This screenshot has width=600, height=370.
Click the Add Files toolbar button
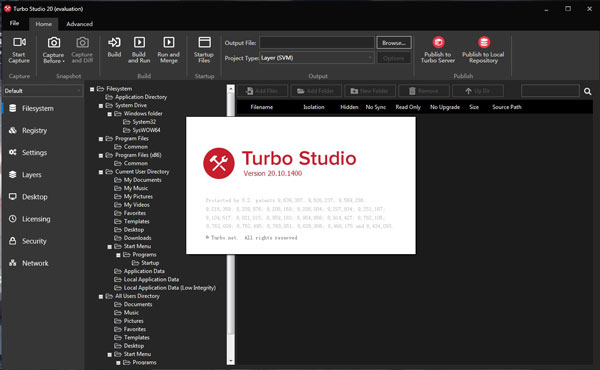(x=262, y=91)
